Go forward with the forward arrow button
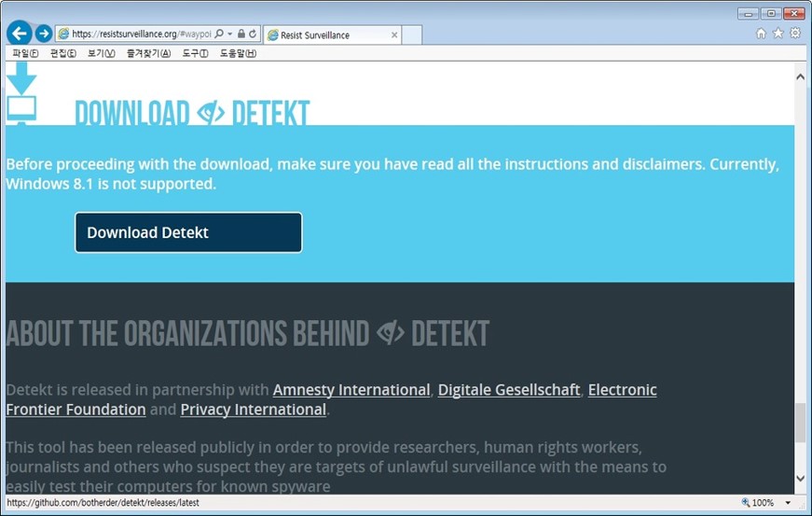 tap(44, 34)
